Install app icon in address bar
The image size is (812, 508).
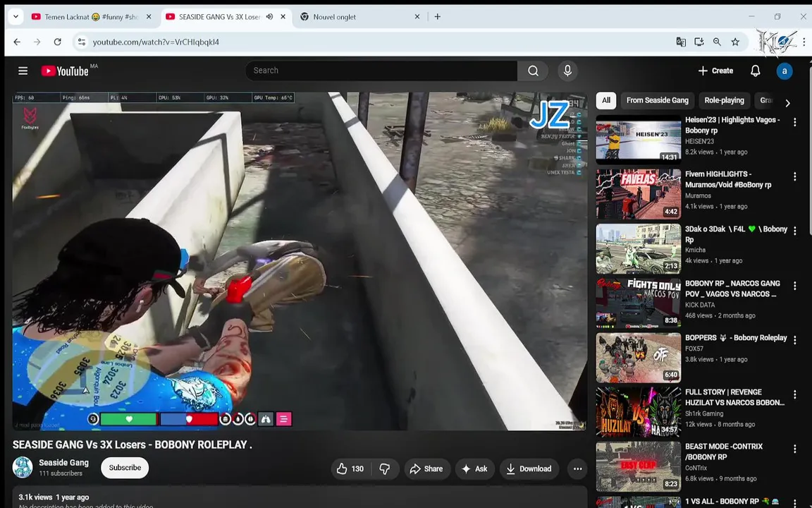pos(699,42)
